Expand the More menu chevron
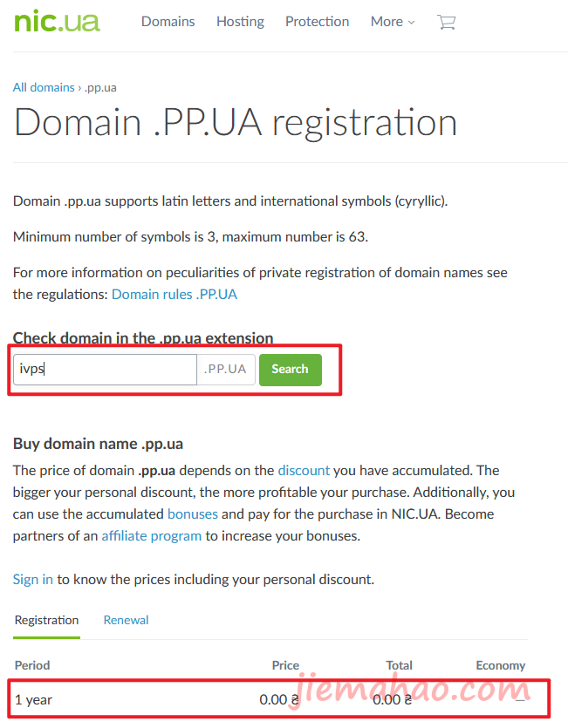568x728 pixels. tap(411, 23)
